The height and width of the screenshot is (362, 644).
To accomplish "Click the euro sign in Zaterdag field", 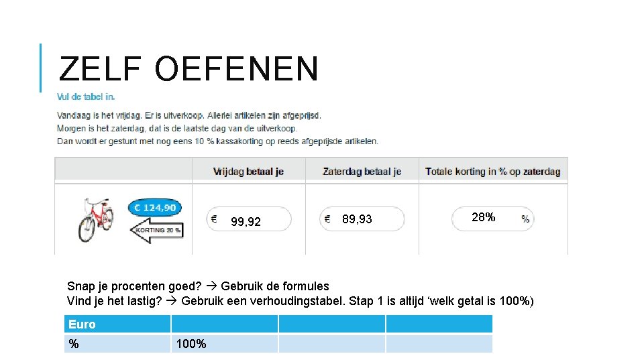I will pyautogui.click(x=327, y=219).
